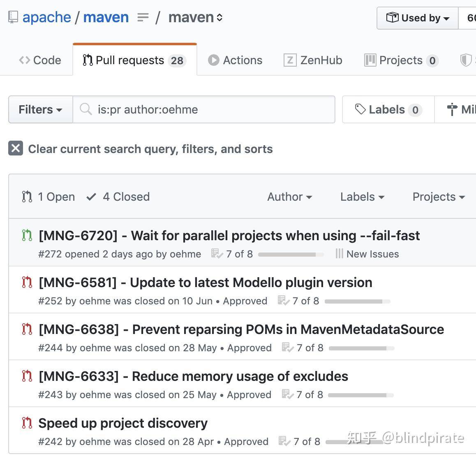Open PR MNG-6720 Wait for parallel projects
The image size is (476, 459).
pyautogui.click(x=229, y=236)
